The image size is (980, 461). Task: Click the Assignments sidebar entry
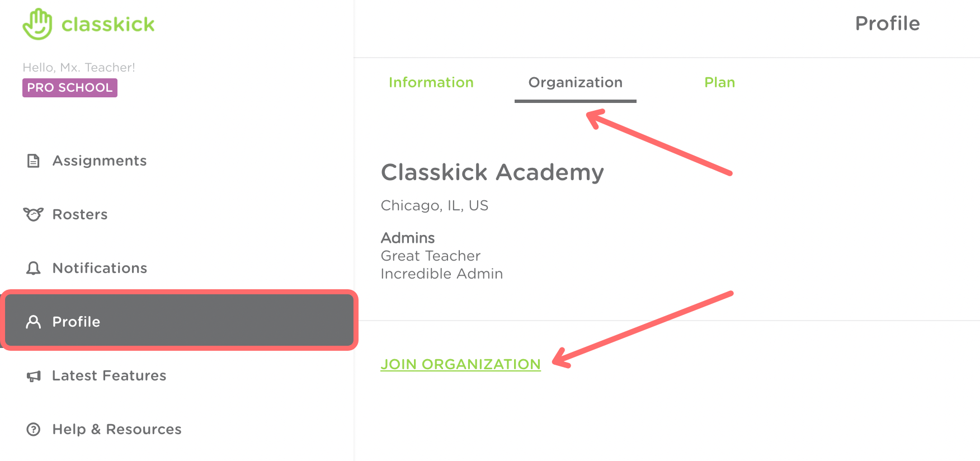click(100, 161)
